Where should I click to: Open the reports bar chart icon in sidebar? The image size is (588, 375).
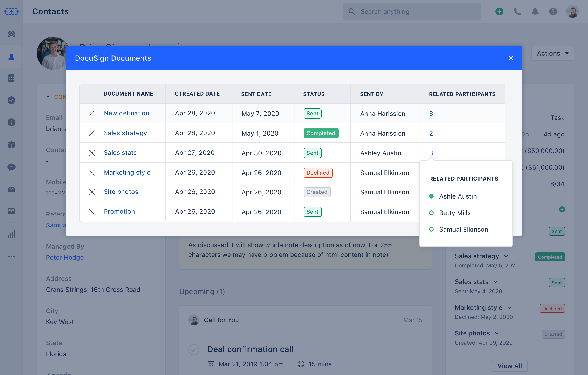[x=11, y=234]
